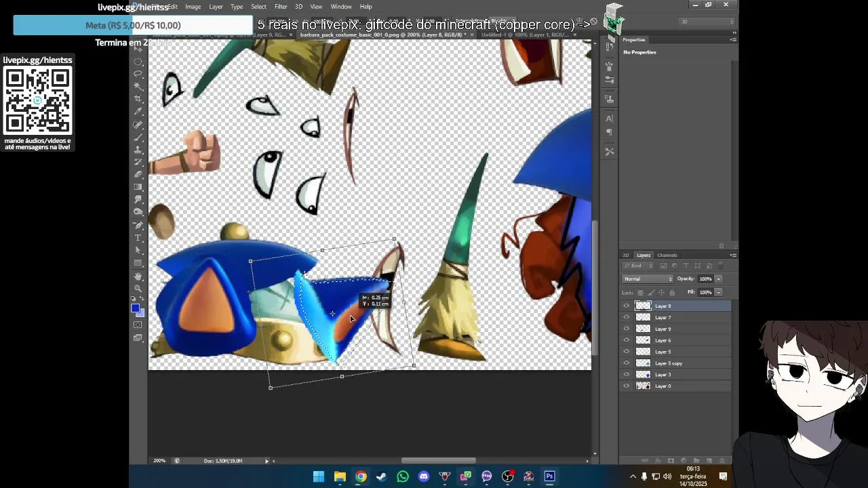Select the History Brush tool
Viewport: 868px width, 488px height.
point(138,162)
